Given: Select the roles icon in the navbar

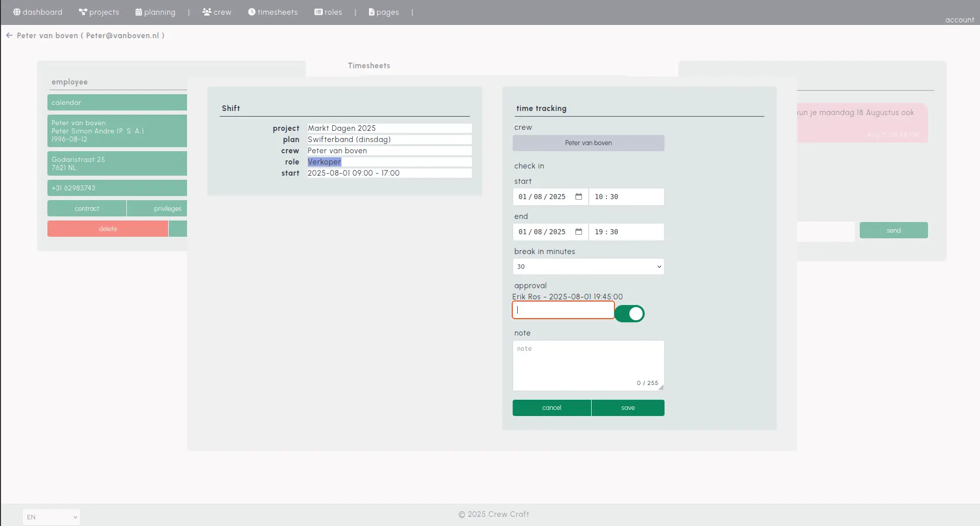Looking at the screenshot, I should pos(318,12).
